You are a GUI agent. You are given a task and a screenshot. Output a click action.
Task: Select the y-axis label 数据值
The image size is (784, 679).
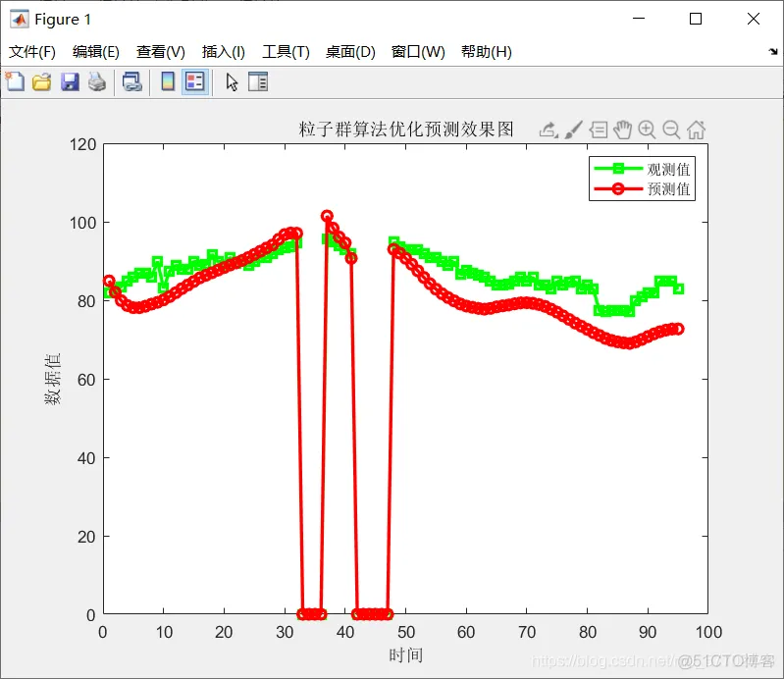pos(53,379)
